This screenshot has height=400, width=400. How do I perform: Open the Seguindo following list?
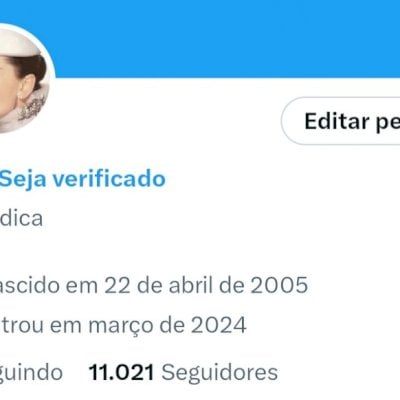pyautogui.click(x=31, y=373)
